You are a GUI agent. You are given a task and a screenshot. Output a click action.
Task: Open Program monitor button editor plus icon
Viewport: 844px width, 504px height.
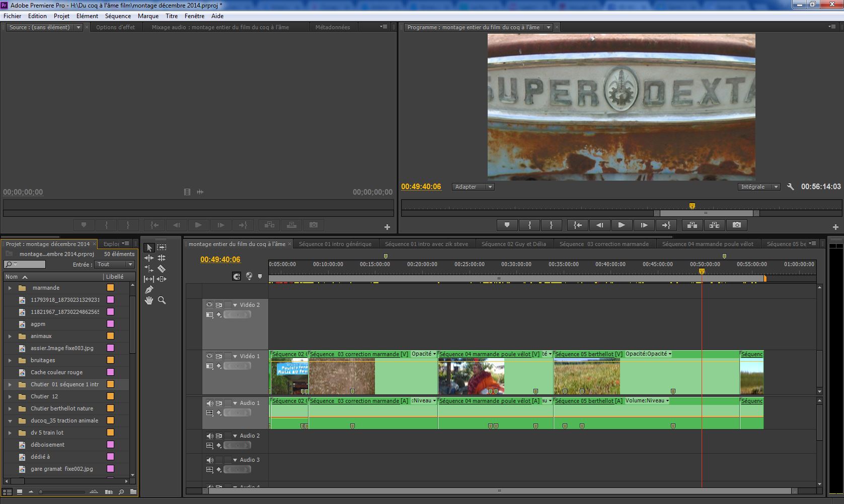tap(835, 227)
